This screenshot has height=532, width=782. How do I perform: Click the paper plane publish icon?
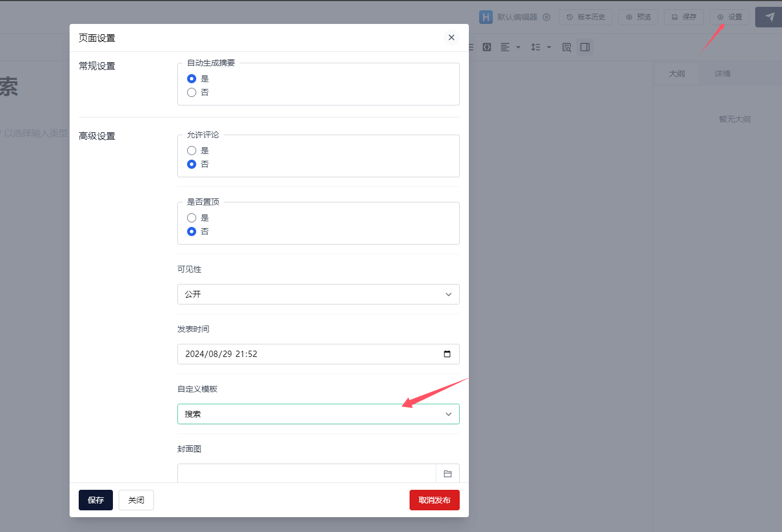tap(769, 17)
